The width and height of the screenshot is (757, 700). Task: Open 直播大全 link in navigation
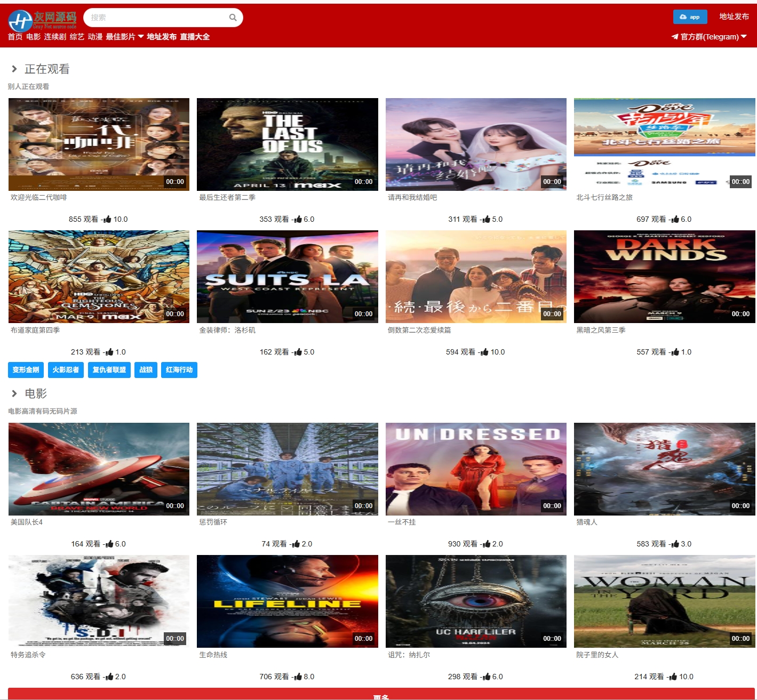195,37
